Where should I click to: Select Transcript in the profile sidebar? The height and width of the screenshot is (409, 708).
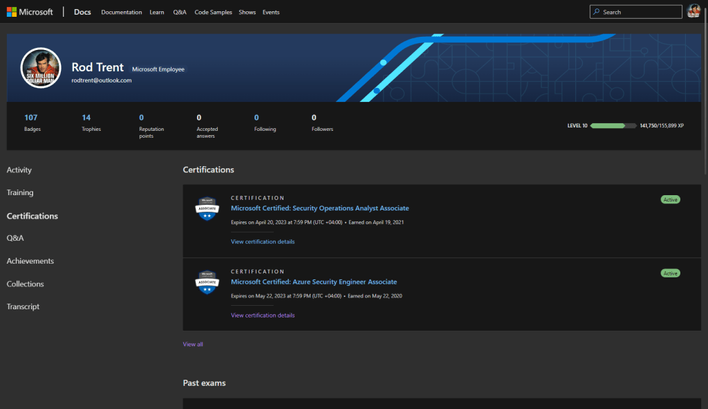click(x=23, y=307)
